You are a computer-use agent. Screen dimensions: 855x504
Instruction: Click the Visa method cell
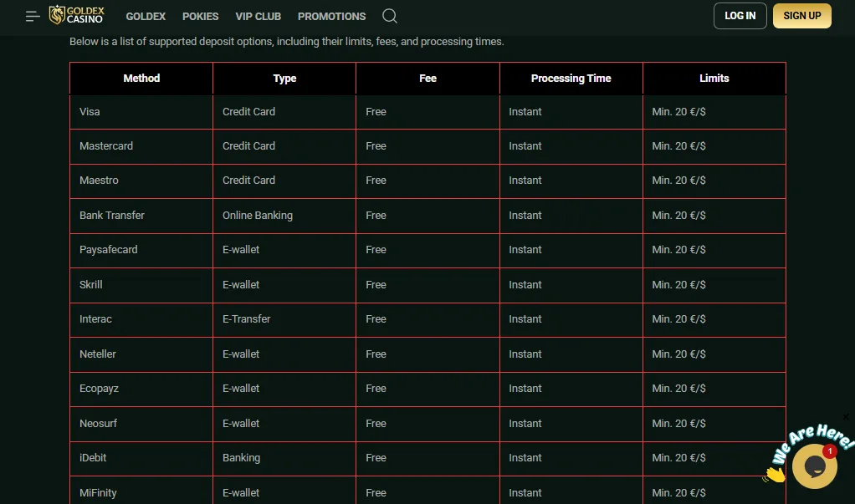[141, 112]
